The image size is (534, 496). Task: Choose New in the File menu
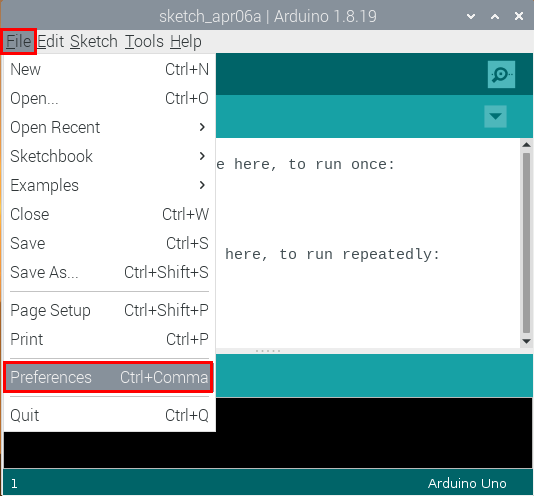click(109, 69)
